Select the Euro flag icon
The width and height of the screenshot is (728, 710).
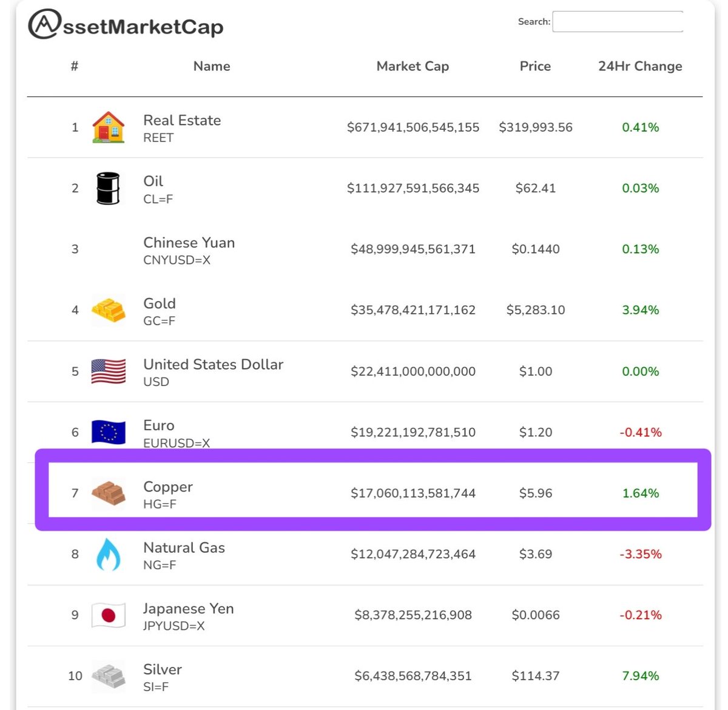point(108,432)
